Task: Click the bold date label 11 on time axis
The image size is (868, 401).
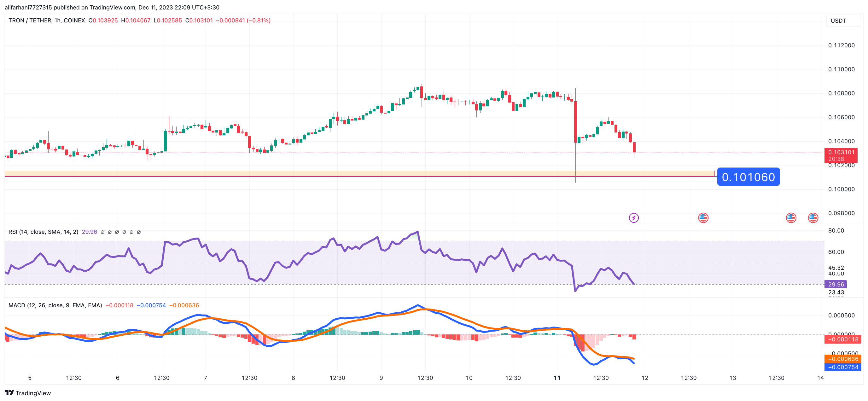Action: click(x=557, y=378)
